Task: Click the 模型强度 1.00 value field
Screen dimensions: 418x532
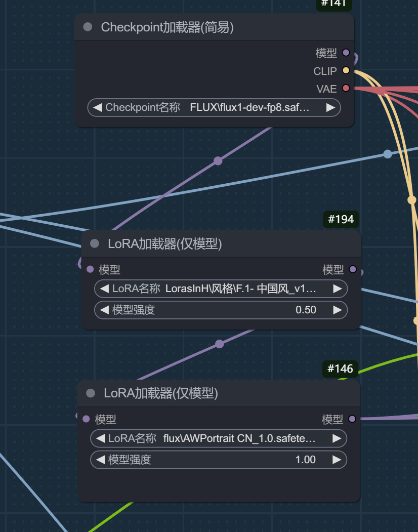Action: click(219, 460)
